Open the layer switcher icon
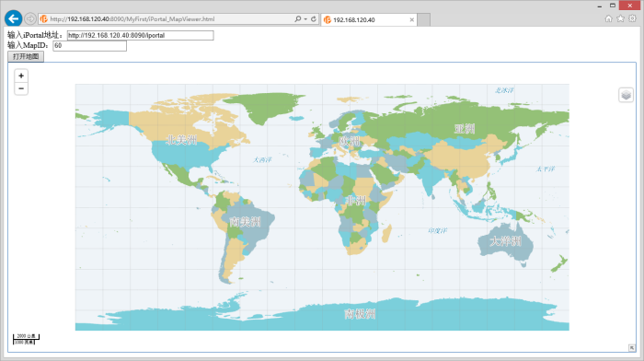Image resolution: width=644 pixels, height=361 pixels. (x=626, y=95)
